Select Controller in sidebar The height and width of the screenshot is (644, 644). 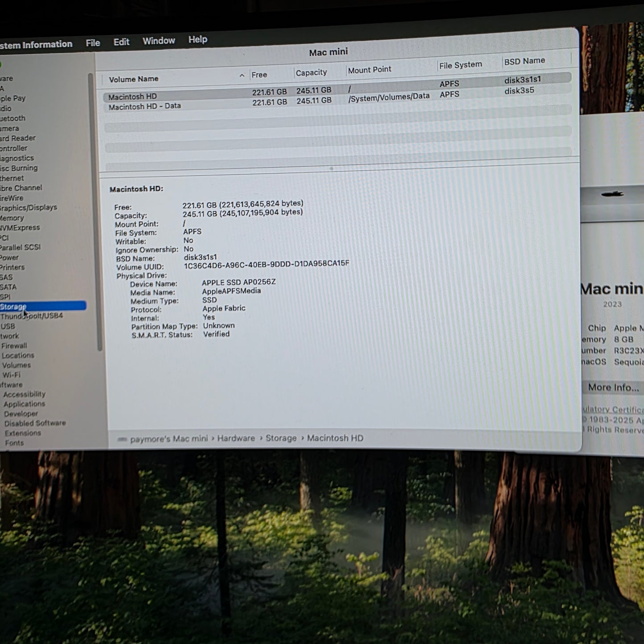(14, 148)
